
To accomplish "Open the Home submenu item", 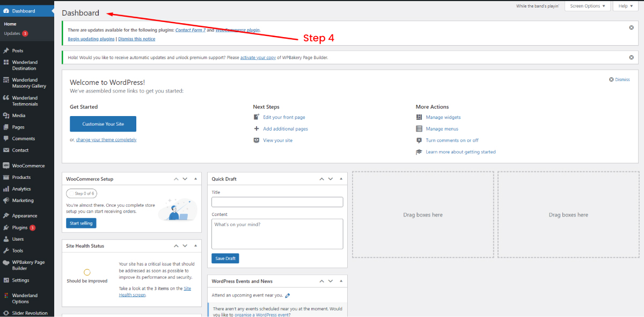I will [x=10, y=24].
